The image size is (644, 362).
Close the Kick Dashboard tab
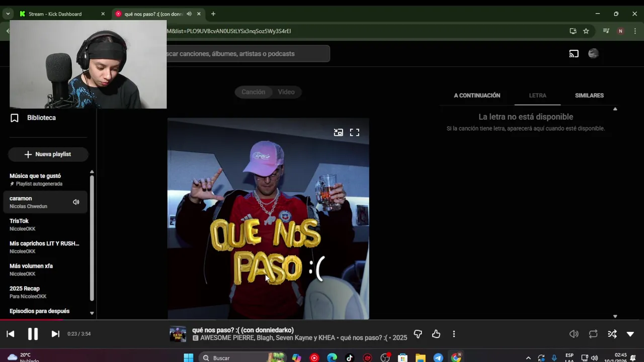pyautogui.click(x=103, y=14)
